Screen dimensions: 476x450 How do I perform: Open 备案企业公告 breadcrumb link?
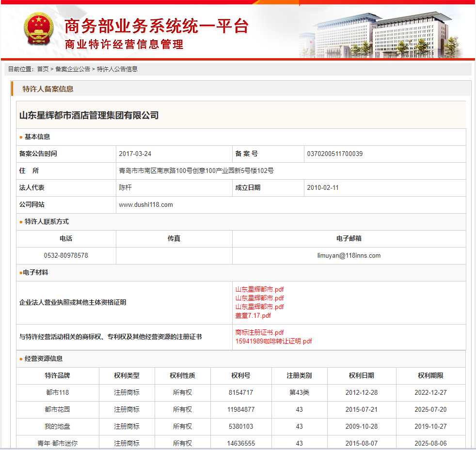click(x=73, y=69)
